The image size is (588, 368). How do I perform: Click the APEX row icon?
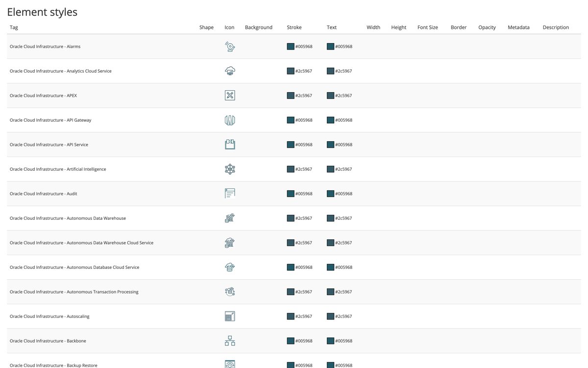(230, 96)
